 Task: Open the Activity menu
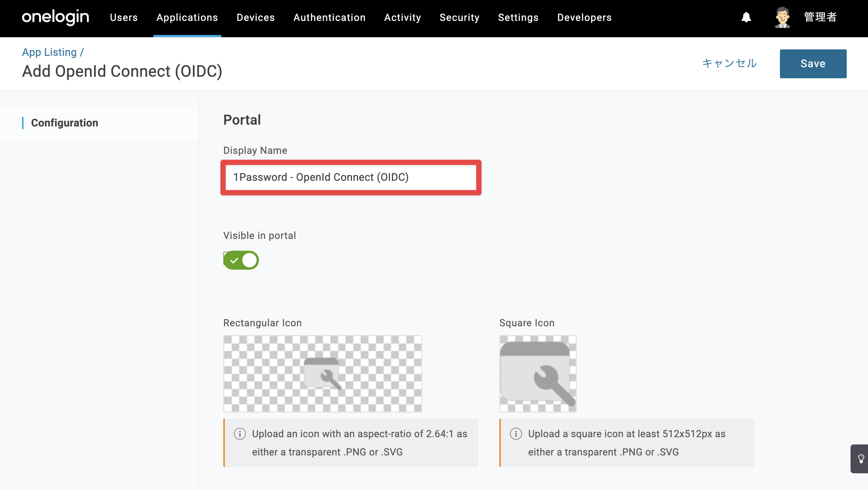[402, 17]
